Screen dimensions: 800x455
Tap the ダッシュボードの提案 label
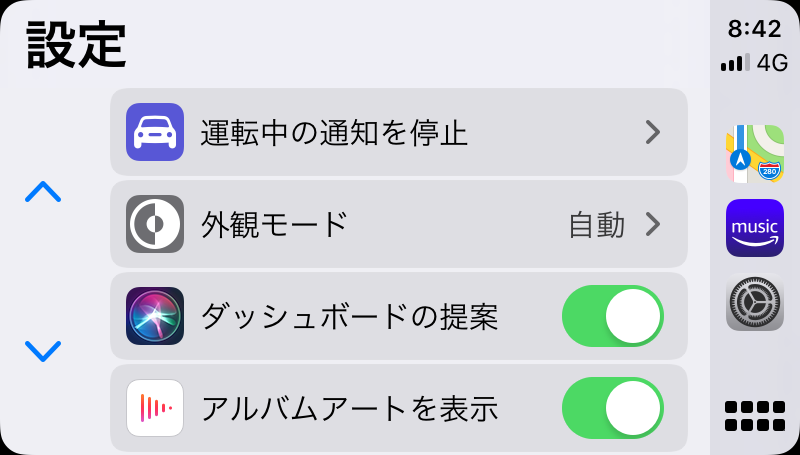coord(349,317)
